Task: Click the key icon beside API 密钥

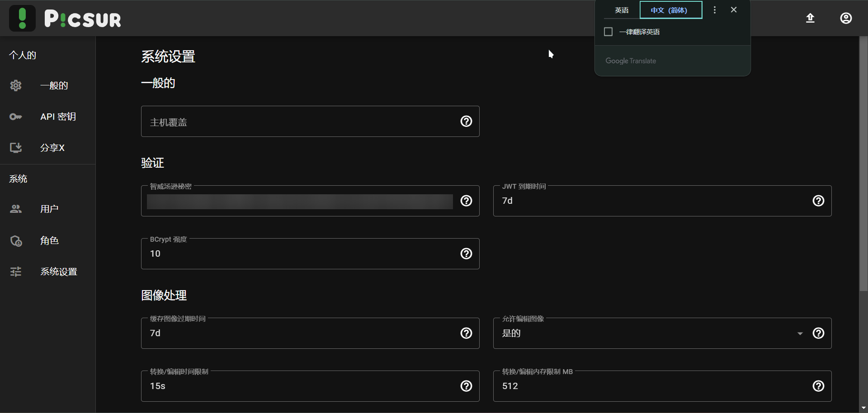Action: pyautogui.click(x=16, y=117)
